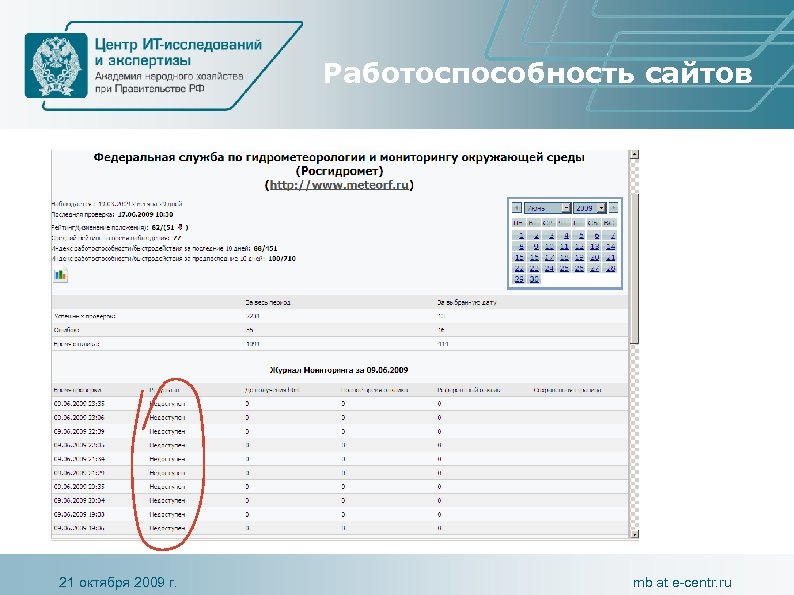Screen dimensions: 794x595
Task: Select day 15 in the calendar
Action: 519,258
